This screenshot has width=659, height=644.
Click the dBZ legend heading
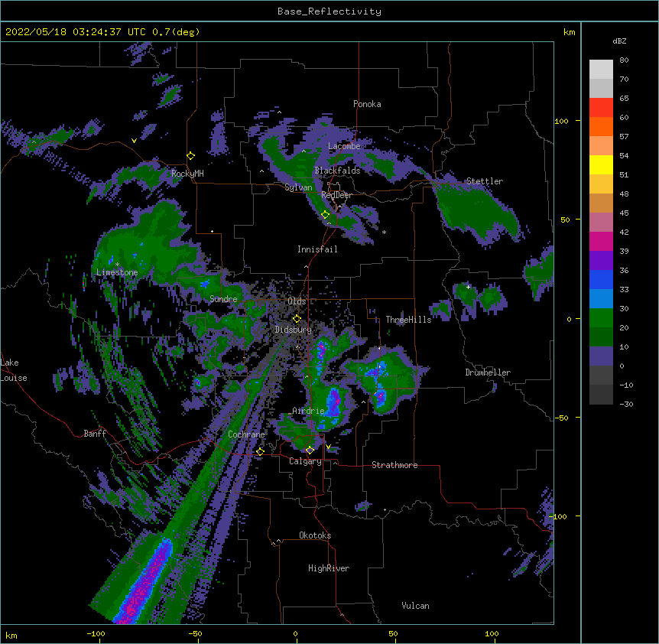coord(619,41)
